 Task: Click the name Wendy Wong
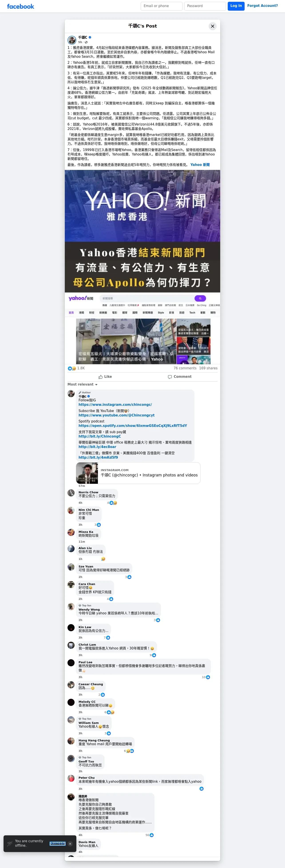coord(89,609)
